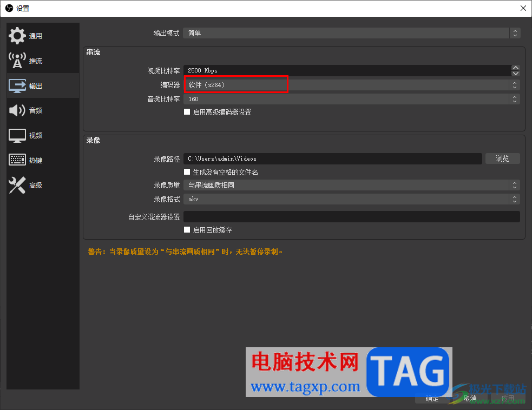Enable replay buffer (启用回放缓存) checkbox
The width and height of the screenshot is (532, 410).
pyautogui.click(x=187, y=230)
